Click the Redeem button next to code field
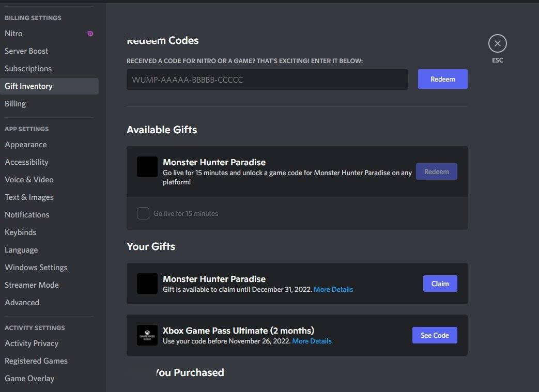The image size is (539, 392). point(442,79)
